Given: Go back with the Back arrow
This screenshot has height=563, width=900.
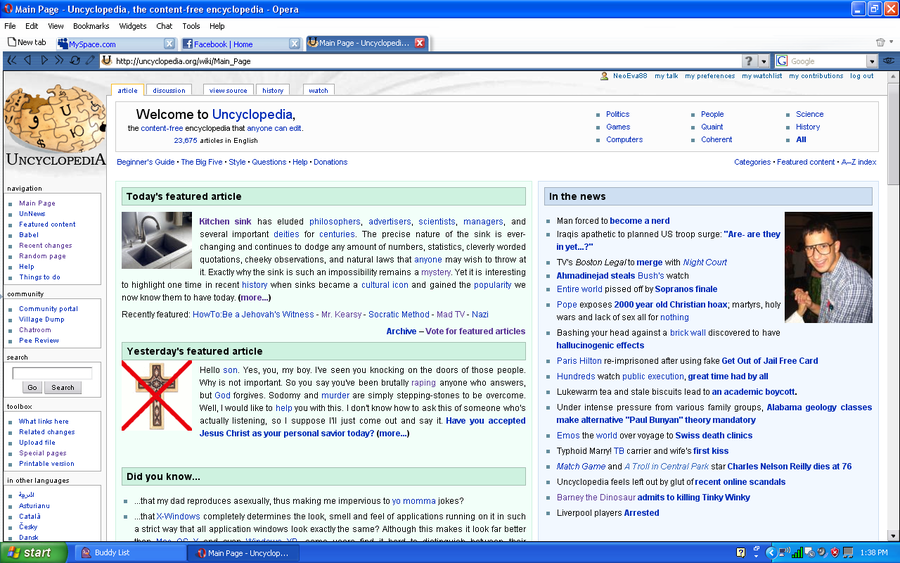Looking at the screenshot, I should (27, 60).
